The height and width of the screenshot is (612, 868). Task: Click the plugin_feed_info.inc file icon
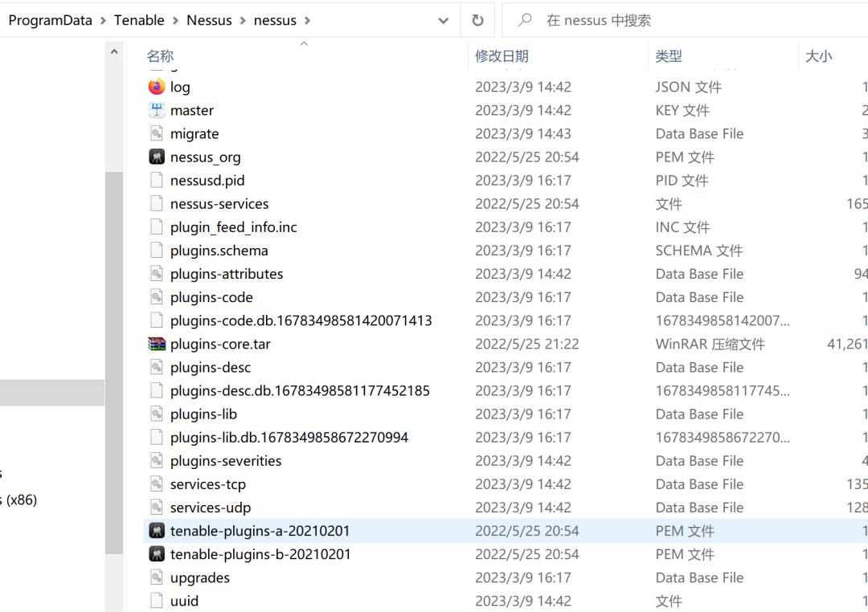(157, 226)
